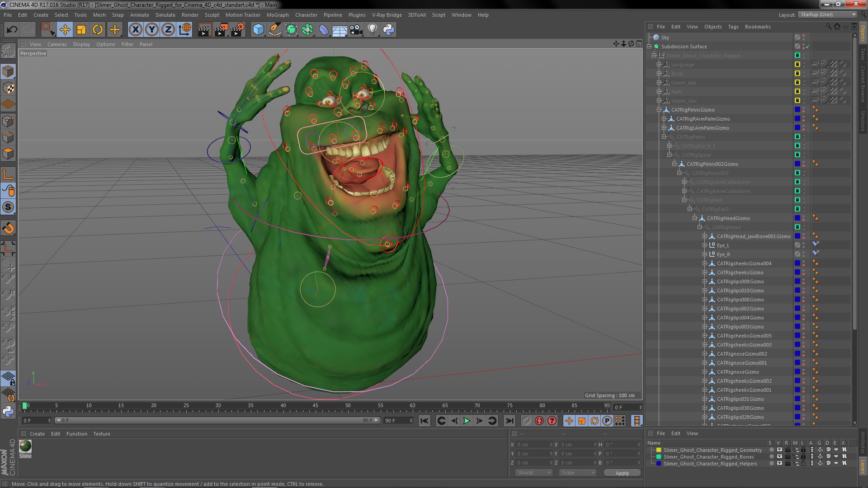
Task: Toggle coordinate system icon
Action: click(x=185, y=30)
